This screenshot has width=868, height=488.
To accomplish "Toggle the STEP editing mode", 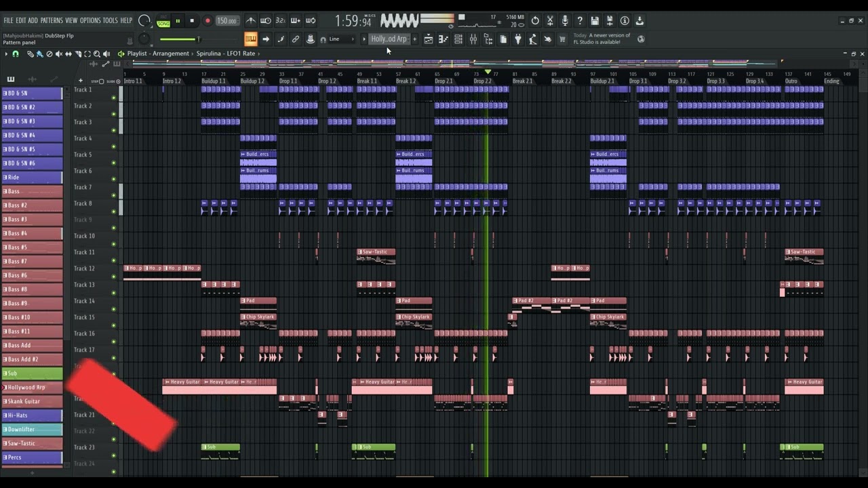I will [98, 81].
